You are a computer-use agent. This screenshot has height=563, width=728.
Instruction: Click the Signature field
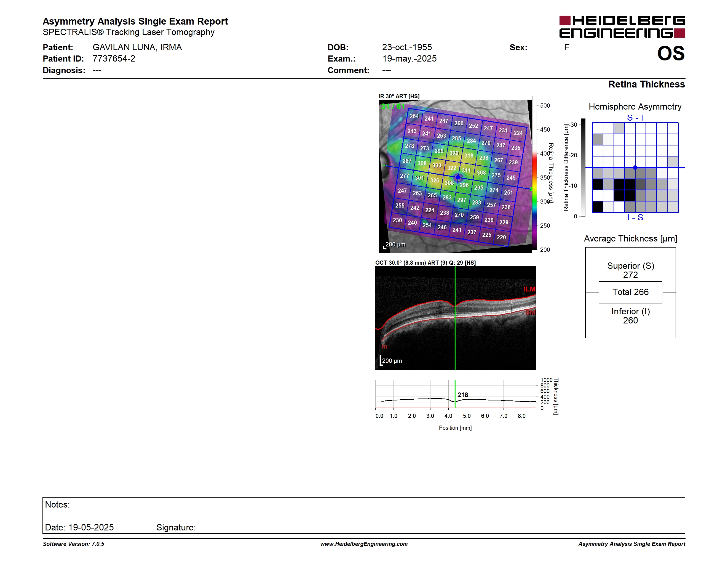176,527
